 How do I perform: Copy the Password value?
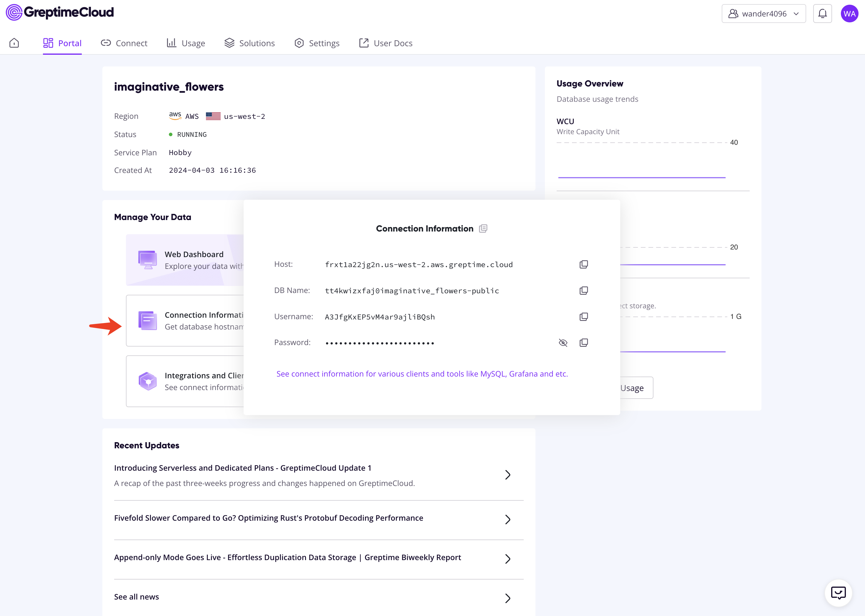(x=583, y=342)
